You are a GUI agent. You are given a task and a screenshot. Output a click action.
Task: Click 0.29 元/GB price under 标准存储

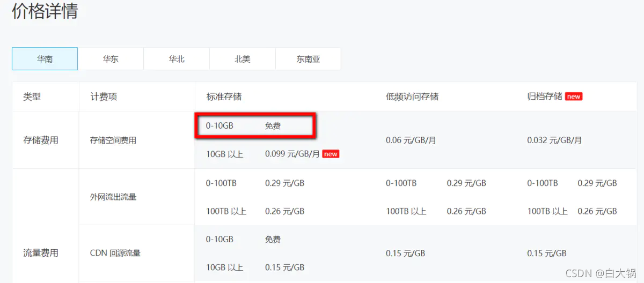tap(284, 183)
